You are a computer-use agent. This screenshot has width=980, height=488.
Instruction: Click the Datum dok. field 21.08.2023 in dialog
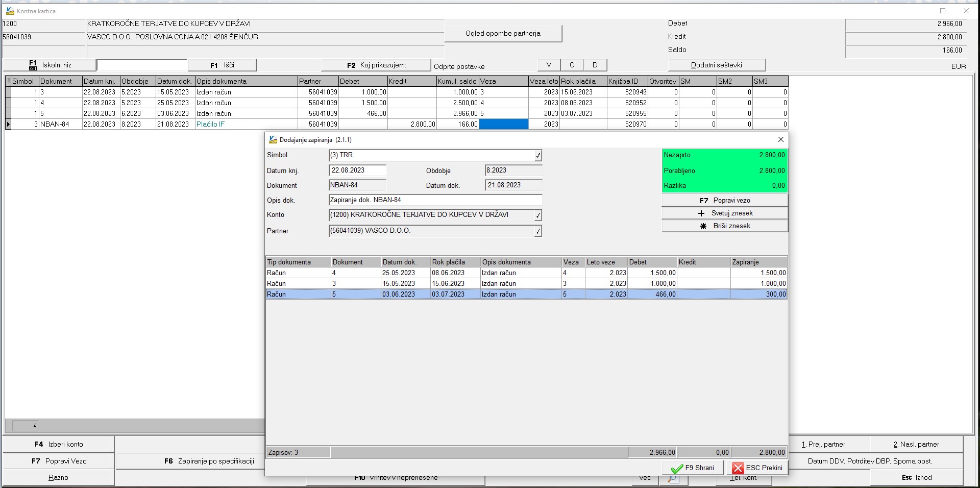coord(513,185)
